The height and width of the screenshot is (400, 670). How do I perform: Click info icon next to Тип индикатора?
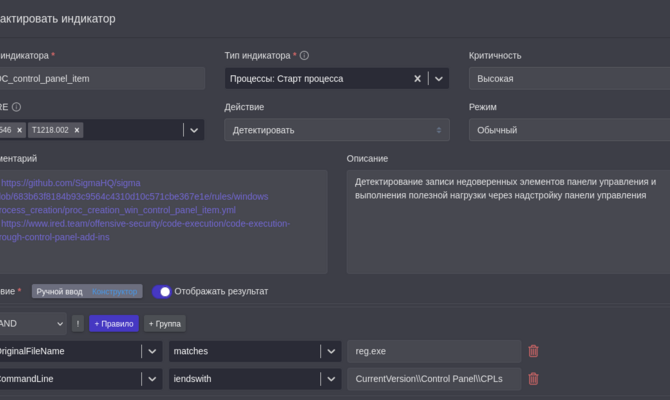(304, 56)
